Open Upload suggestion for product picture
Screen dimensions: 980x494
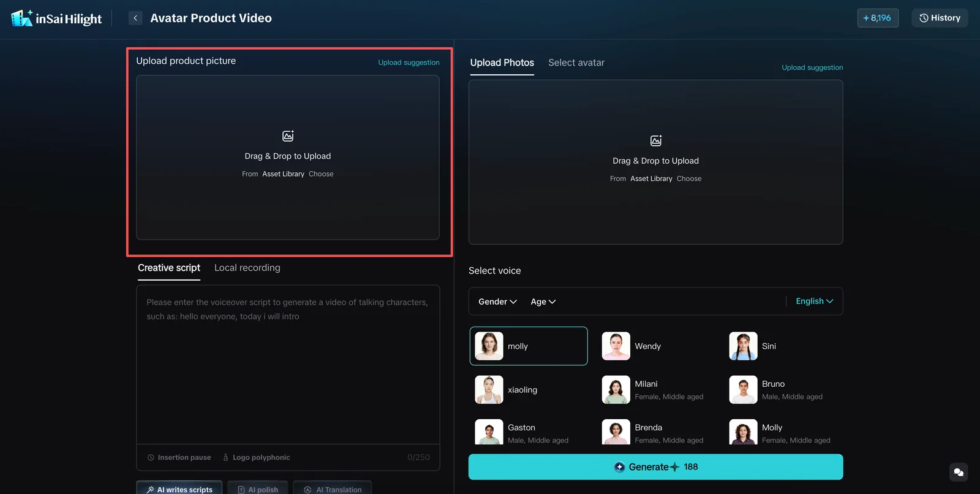coord(409,63)
